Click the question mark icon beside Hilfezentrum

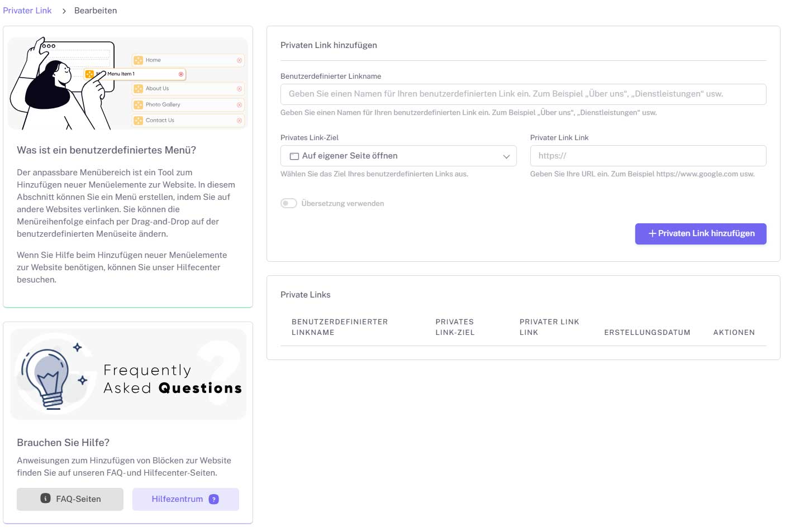point(214,499)
